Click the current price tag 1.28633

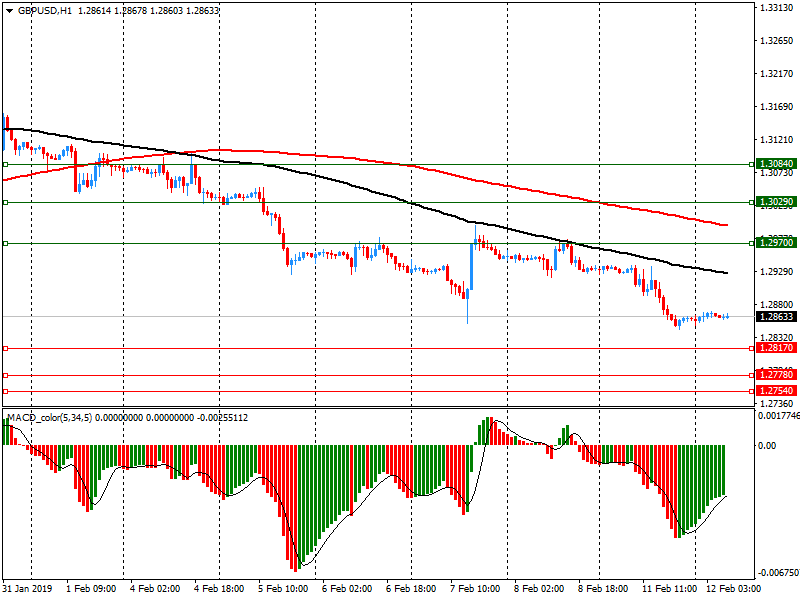pos(776,316)
